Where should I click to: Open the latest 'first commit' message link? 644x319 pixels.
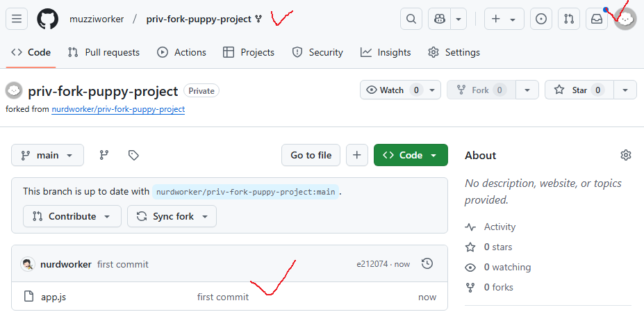[x=123, y=264]
